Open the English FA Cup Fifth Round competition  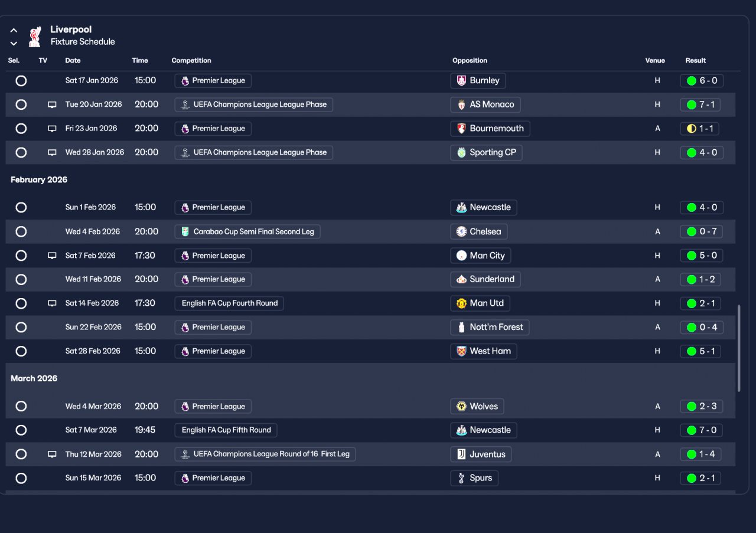226,430
